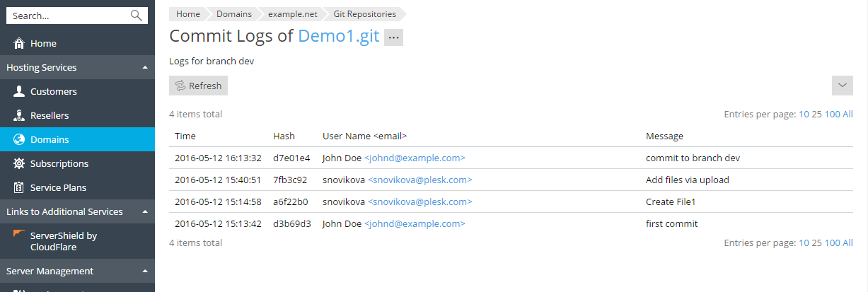
Task: Click the Domains globe icon
Action: click(x=19, y=140)
